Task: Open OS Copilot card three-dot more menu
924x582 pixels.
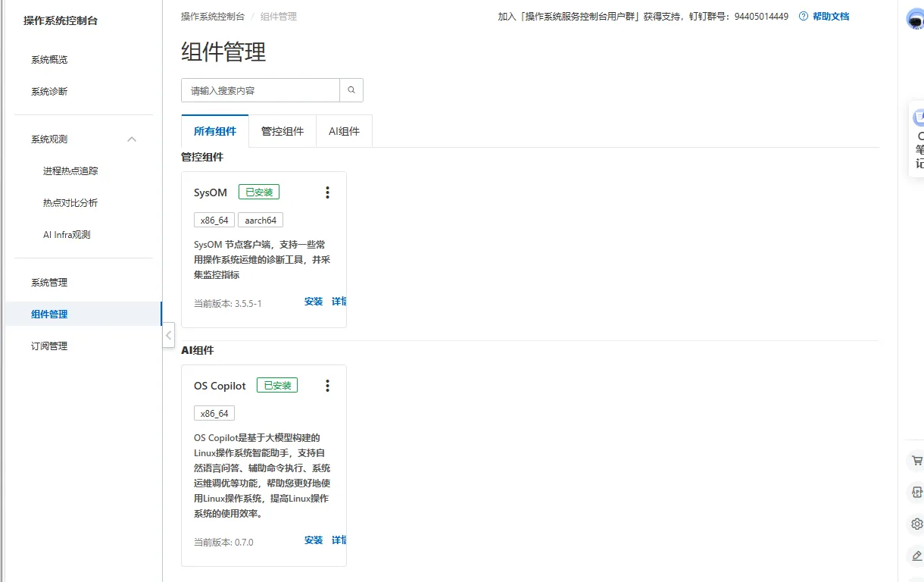Action: click(327, 386)
